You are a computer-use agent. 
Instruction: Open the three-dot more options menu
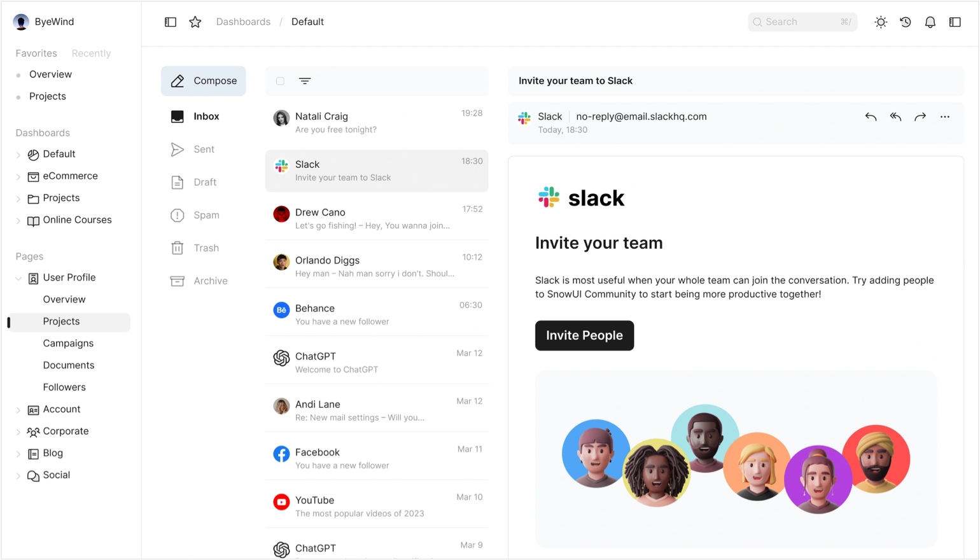(x=945, y=116)
